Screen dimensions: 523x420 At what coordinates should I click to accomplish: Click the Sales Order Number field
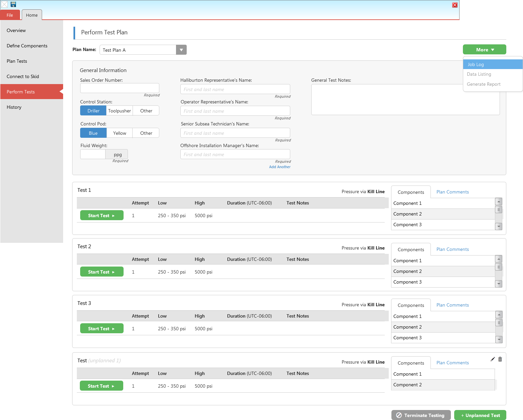[120, 88]
